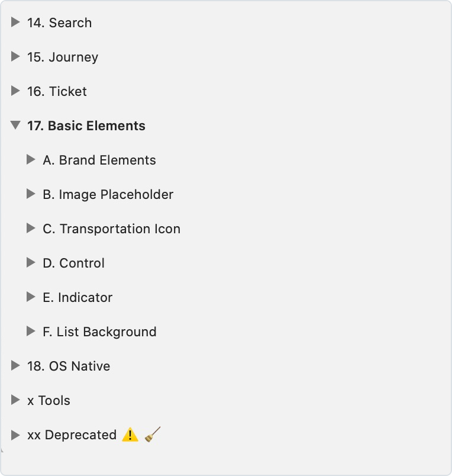
Task: Expand the 14. Search group
Action: (x=15, y=22)
